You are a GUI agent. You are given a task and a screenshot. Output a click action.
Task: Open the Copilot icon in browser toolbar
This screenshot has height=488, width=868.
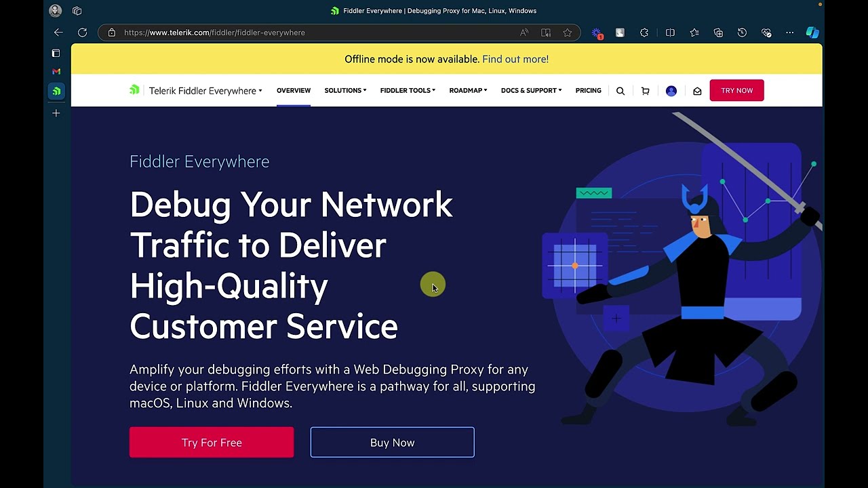click(812, 33)
